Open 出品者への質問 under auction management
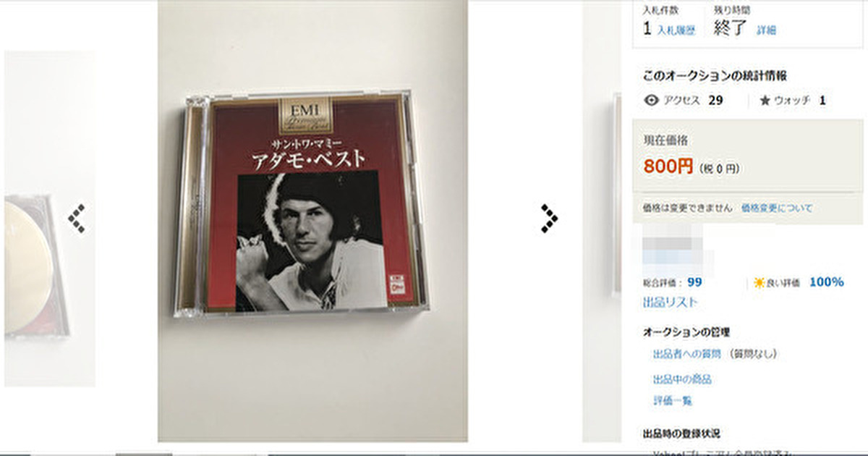The height and width of the screenshot is (456, 868). pyautogui.click(x=686, y=354)
